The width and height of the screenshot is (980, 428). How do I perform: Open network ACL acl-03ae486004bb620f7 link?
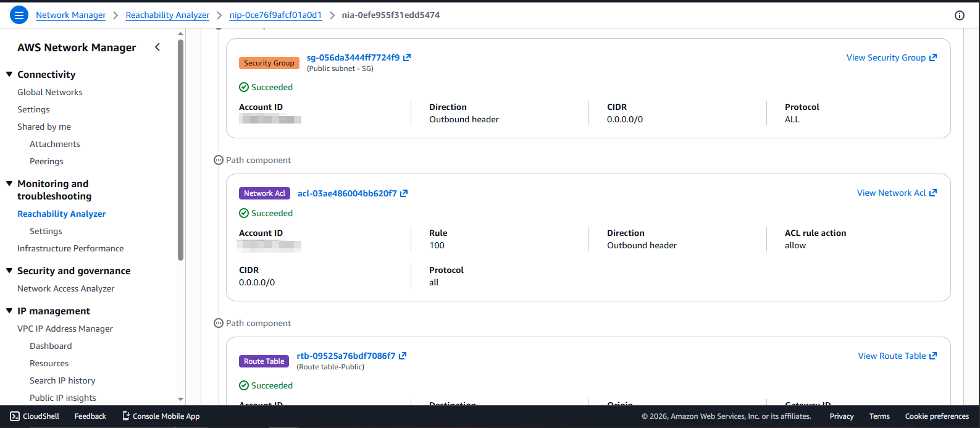tap(347, 193)
